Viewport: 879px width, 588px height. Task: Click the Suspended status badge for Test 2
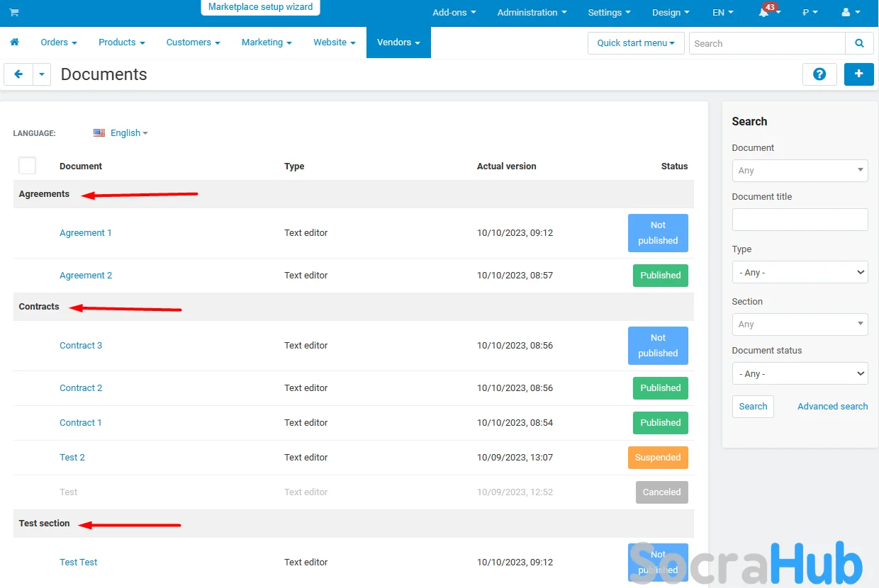point(657,458)
